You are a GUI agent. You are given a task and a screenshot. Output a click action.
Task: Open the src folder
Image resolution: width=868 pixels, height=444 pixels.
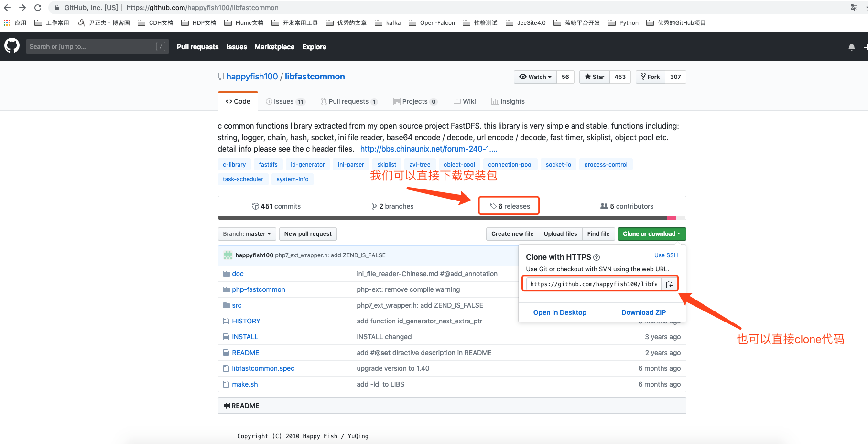tap(237, 305)
